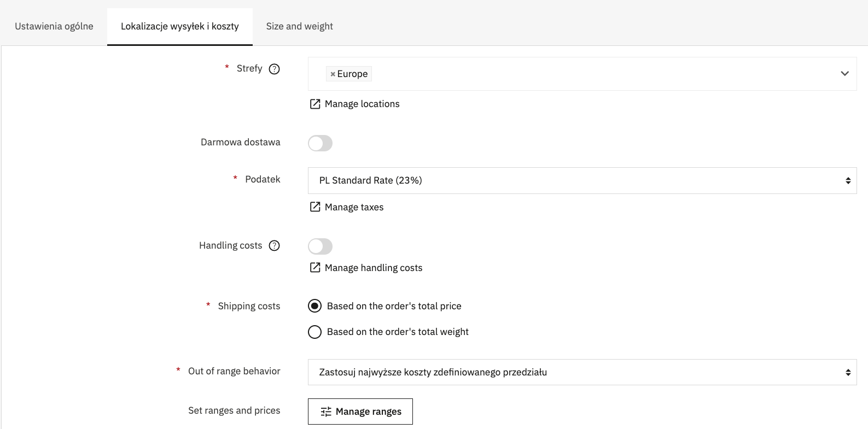Select Based on the order's total price

click(x=314, y=306)
